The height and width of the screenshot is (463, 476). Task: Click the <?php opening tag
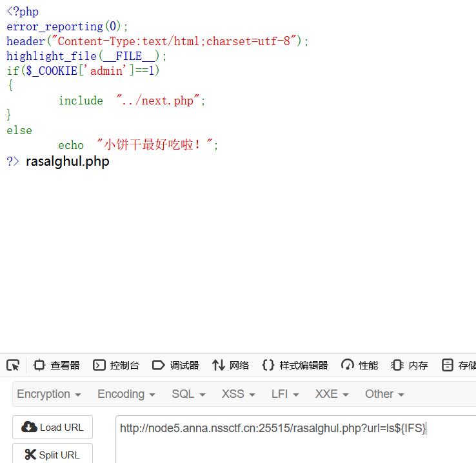(23, 12)
